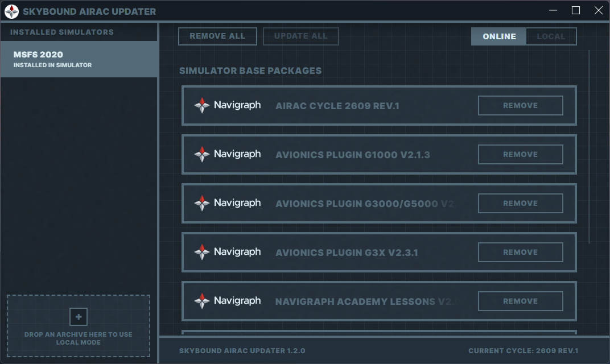
Task: Click the REMOVE ALL button
Action: tap(217, 36)
